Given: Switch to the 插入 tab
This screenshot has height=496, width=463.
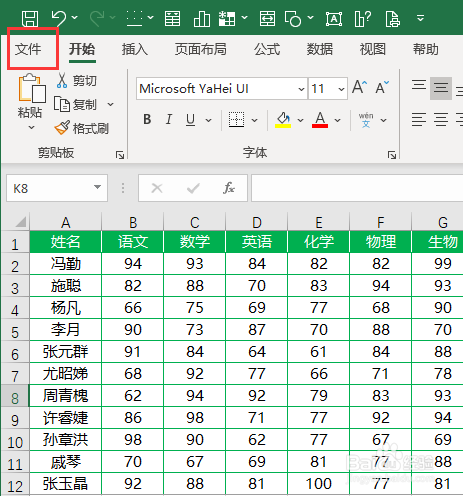Looking at the screenshot, I should 135,49.
